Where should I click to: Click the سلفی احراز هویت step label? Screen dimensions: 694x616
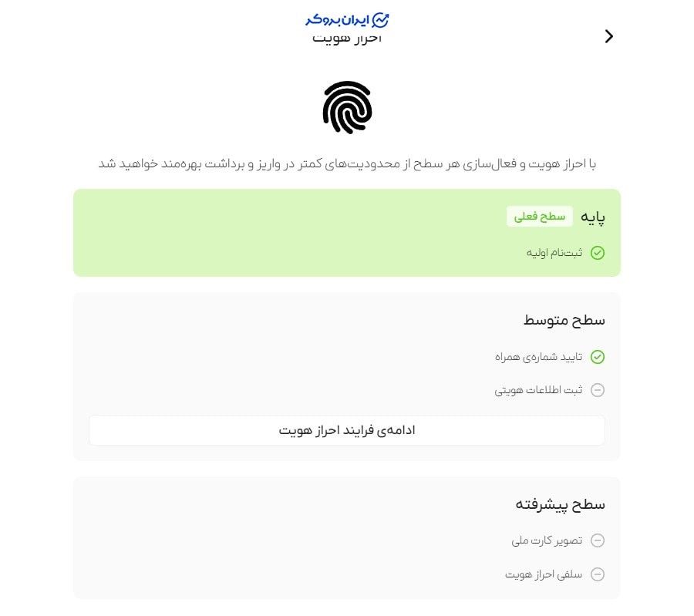(544, 574)
